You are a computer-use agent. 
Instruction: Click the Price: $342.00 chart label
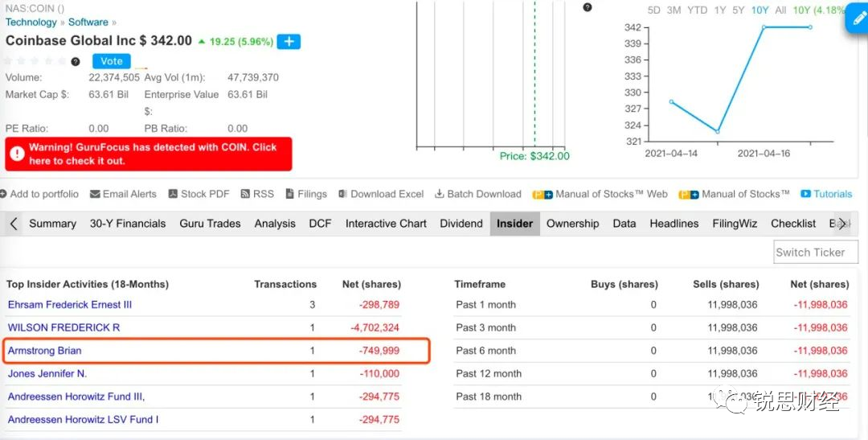[x=534, y=156]
